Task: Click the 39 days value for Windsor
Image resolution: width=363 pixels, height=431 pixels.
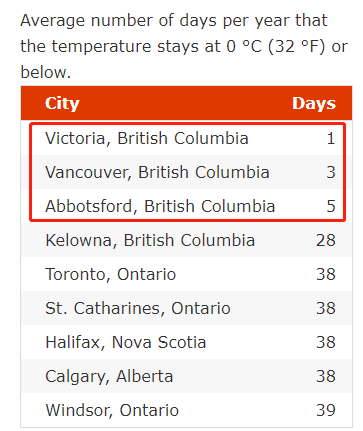Action: coord(326,410)
